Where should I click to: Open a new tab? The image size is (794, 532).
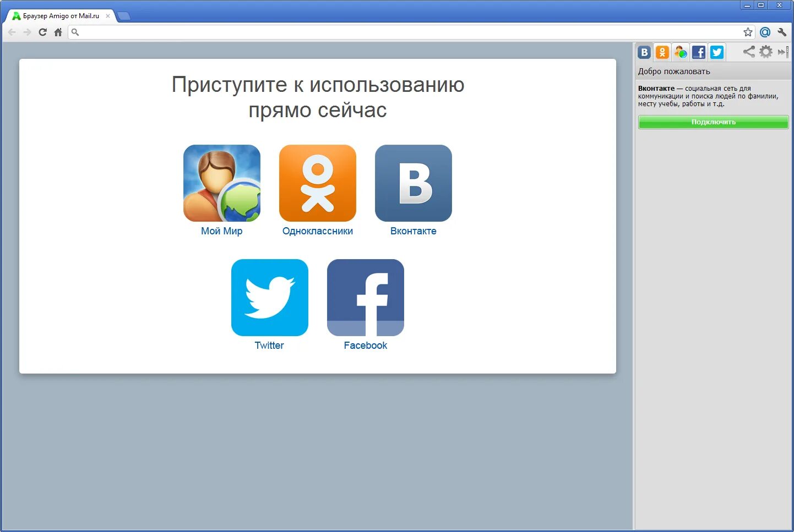click(x=124, y=16)
